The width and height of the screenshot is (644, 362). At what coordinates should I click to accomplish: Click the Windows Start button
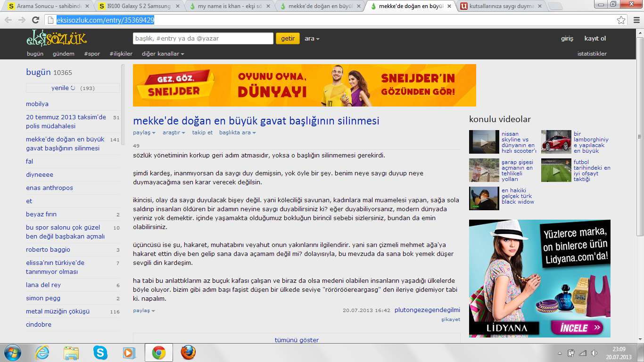pyautogui.click(x=12, y=352)
